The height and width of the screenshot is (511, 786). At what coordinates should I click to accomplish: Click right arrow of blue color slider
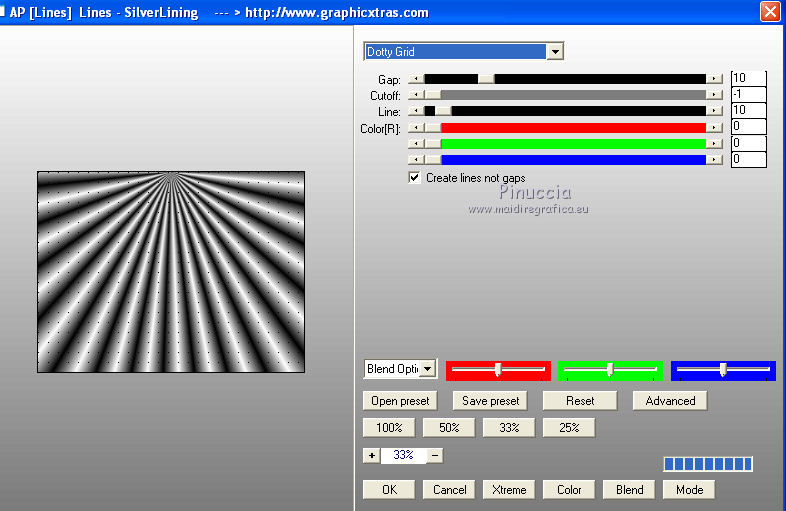point(714,160)
